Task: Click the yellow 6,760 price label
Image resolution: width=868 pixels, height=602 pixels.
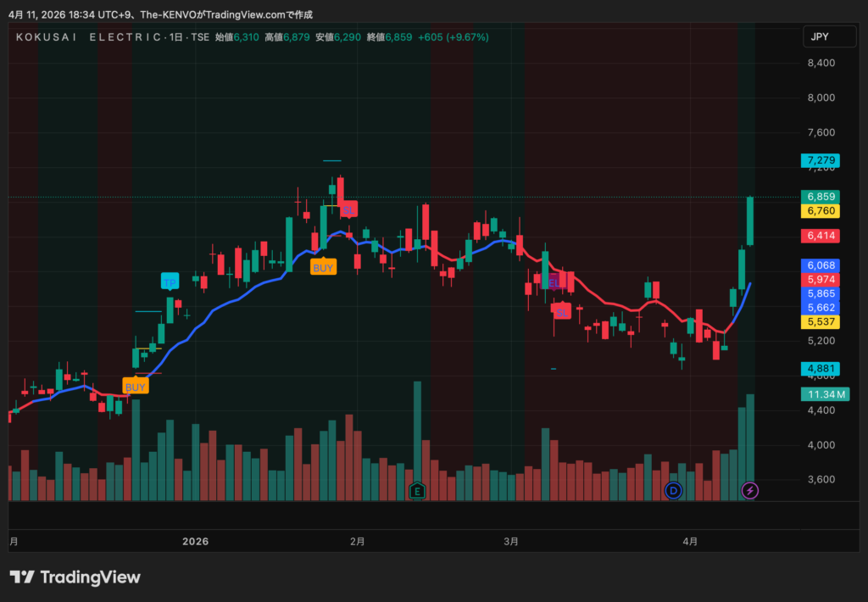Action: (821, 210)
